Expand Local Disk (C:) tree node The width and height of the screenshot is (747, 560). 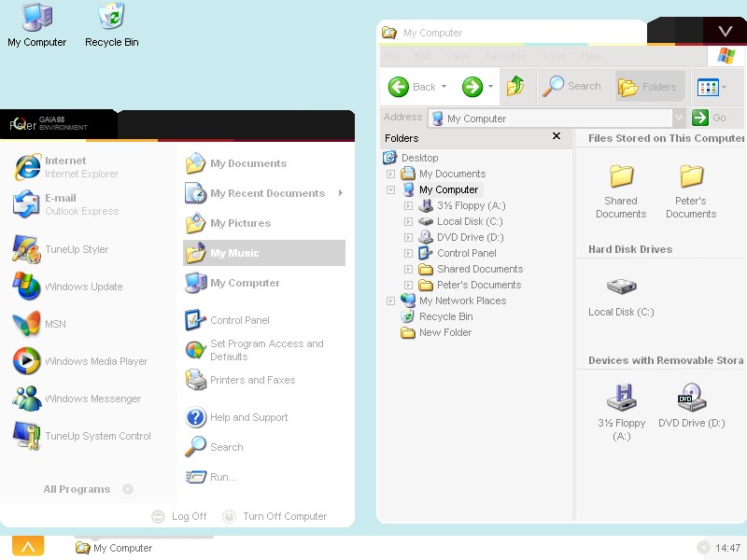click(408, 221)
